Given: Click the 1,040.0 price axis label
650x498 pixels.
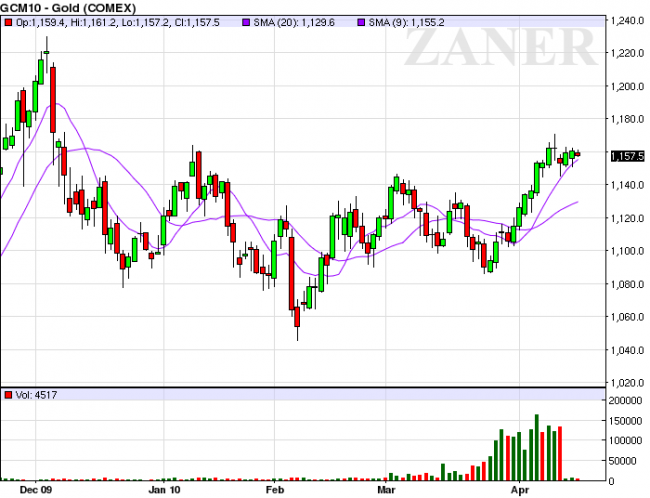Looking at the screenshot, I should point(627,350).
